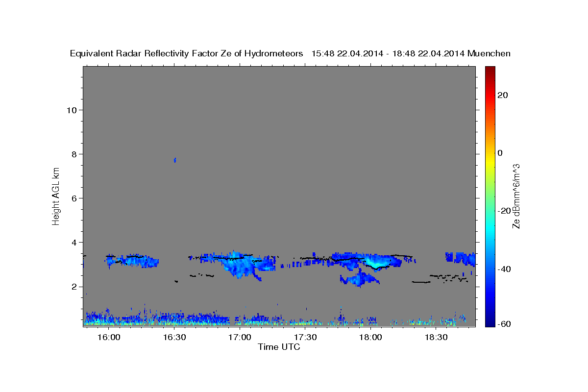
Task: Click the height tick label '6'
Action: coord(73,198)
